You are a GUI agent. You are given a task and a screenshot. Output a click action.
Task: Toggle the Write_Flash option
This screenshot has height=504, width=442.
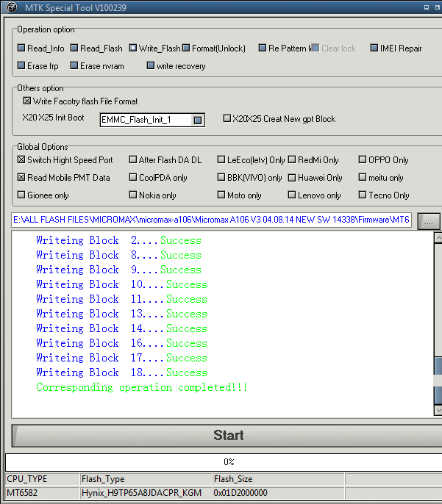coord(133,48)
